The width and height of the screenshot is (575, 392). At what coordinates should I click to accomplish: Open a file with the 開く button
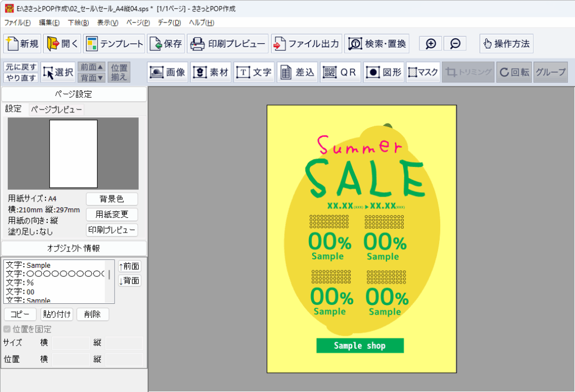tap(62, 44)
